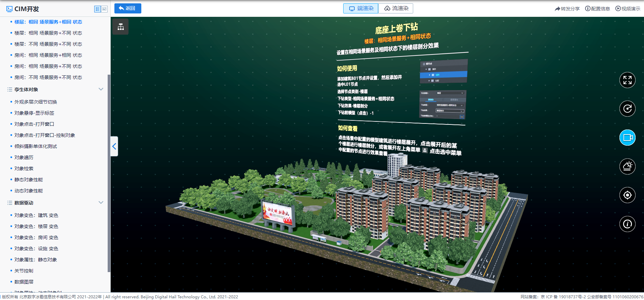Select the 端渲染 tab

pyautogui.click(x=361, y=8)
